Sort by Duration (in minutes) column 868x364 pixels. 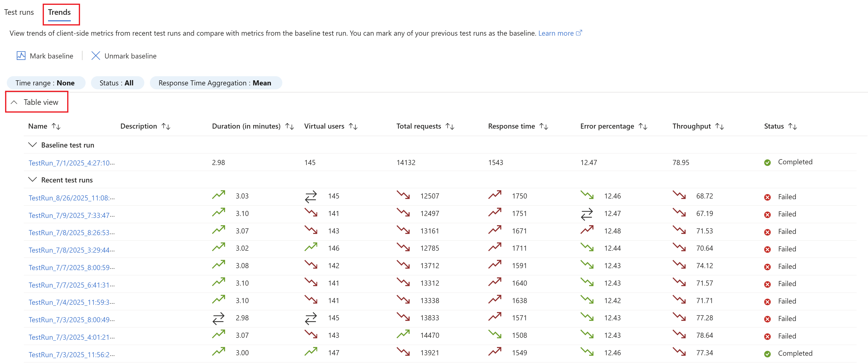pyautogui.click(x=289, y=126)
